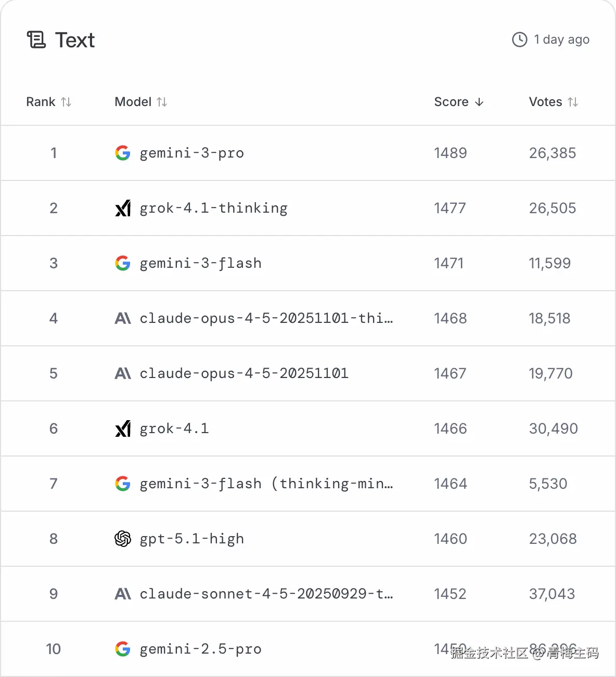
Task: Toggle Model column sort arrows
Action: pyautogui.click(x=162, y=102)
